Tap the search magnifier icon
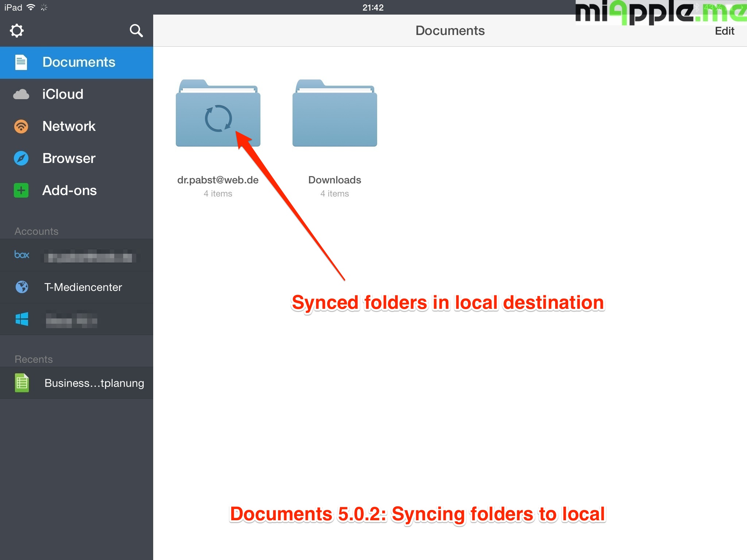This screenshot has height=560, width=747. pyautogui.click(x=136, y=31)
